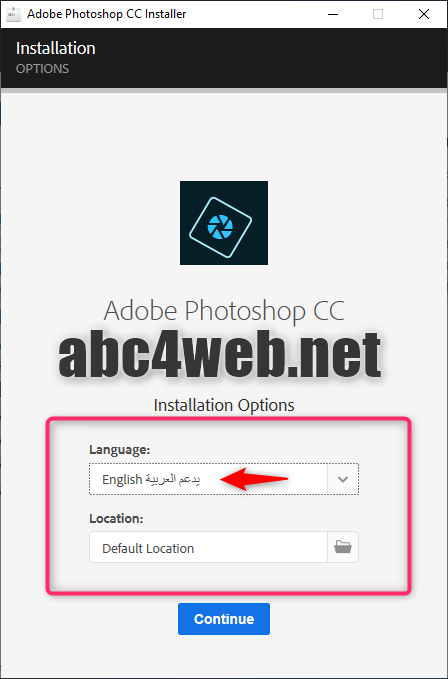The height and width of the screenshot is (679, 448).
Task: Close the Adobe Photoshop CC Installer
Action: coord(424,14)
